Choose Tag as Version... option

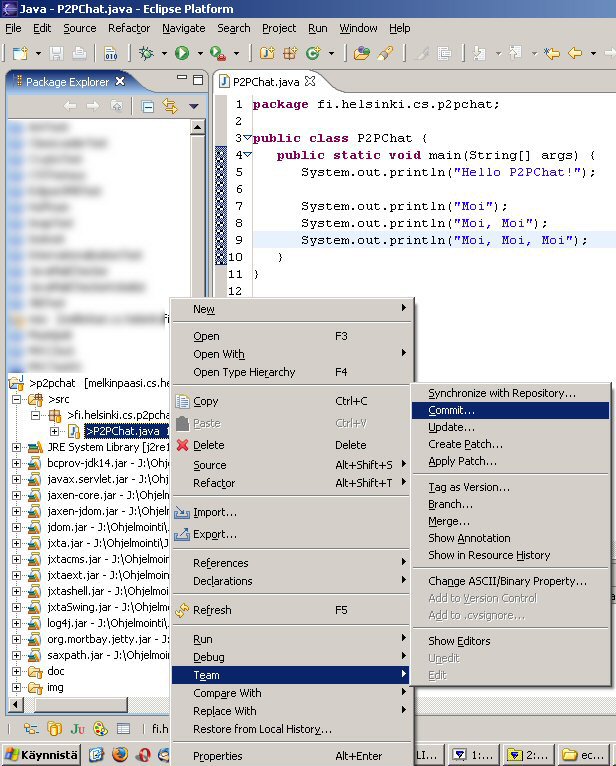(x=510, y=487)
